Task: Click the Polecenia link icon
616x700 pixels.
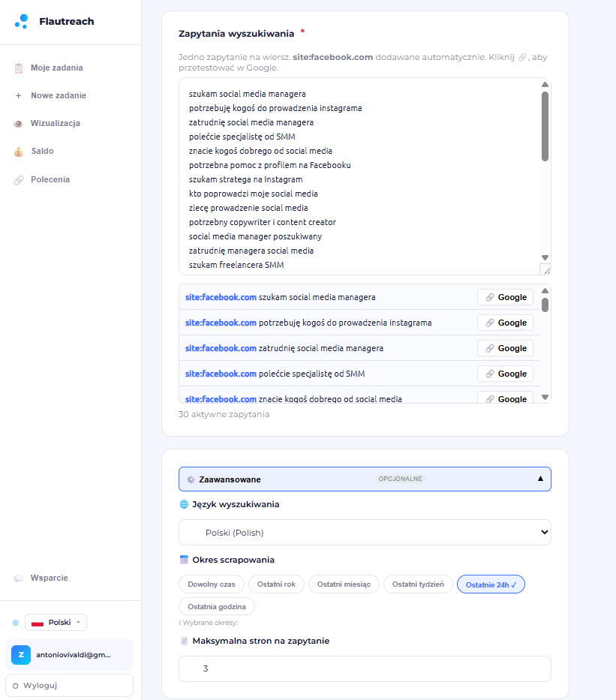Action: pos(18,180)
